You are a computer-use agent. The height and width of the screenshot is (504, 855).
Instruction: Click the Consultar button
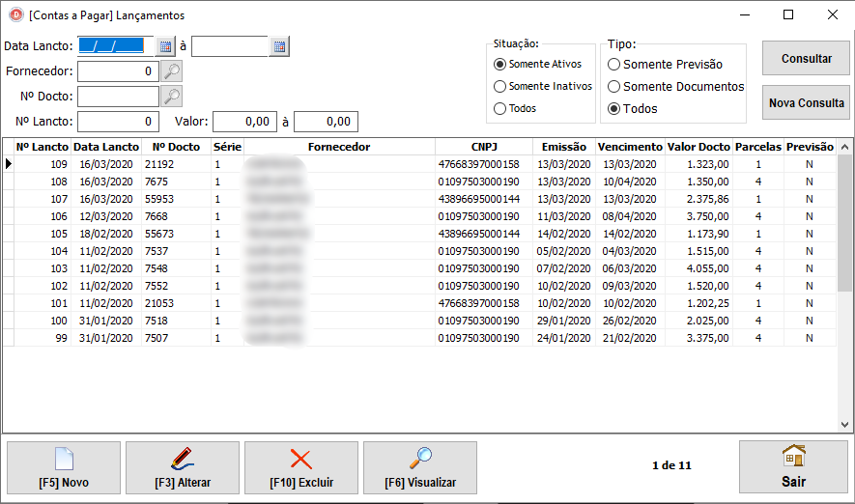point(807,58)
